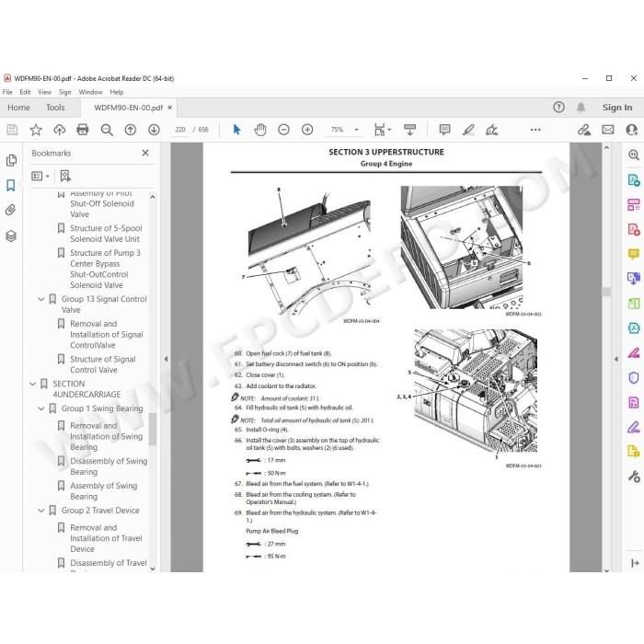Click the Sign In button
The height and width of the screenshot is (644, 644).
point(617,108)
